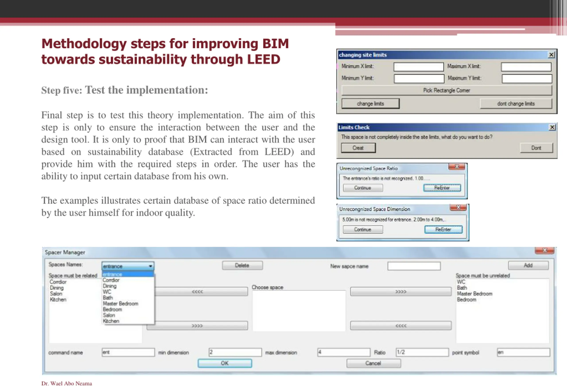Image resolution: width=567 pixels, height=392 pixels.
Task: Click the Minimum Y limit field
Action: point(419,79)
